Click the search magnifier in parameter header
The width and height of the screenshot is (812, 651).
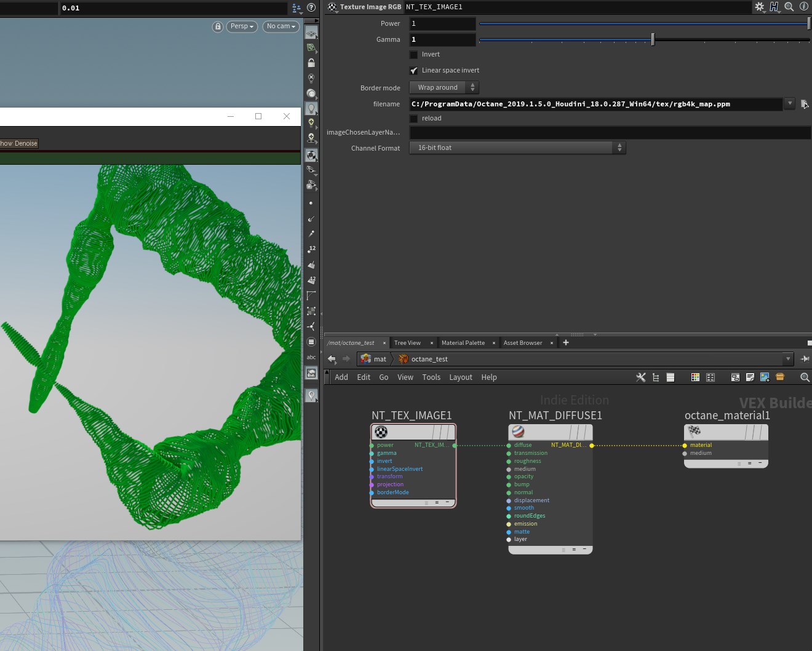click(789, 7)
